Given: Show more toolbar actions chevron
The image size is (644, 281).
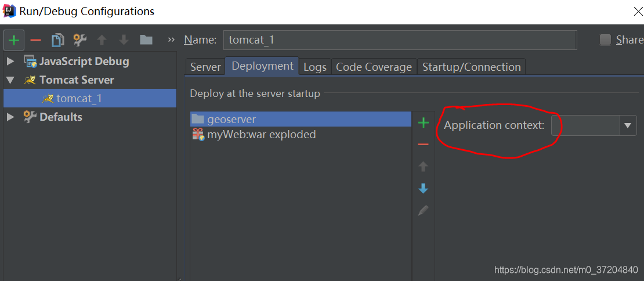Looking at the screenshot, I should pos(171,40).
